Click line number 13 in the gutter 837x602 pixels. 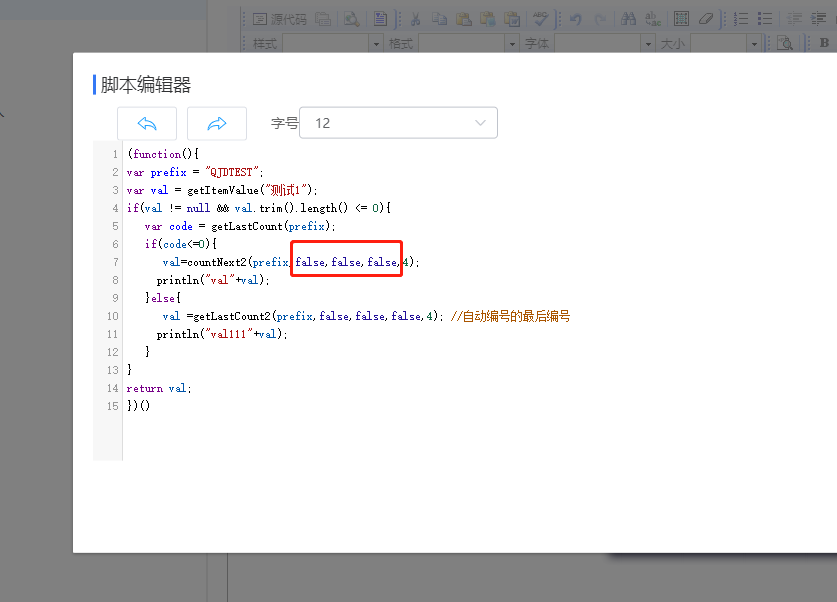coord(112,370)
